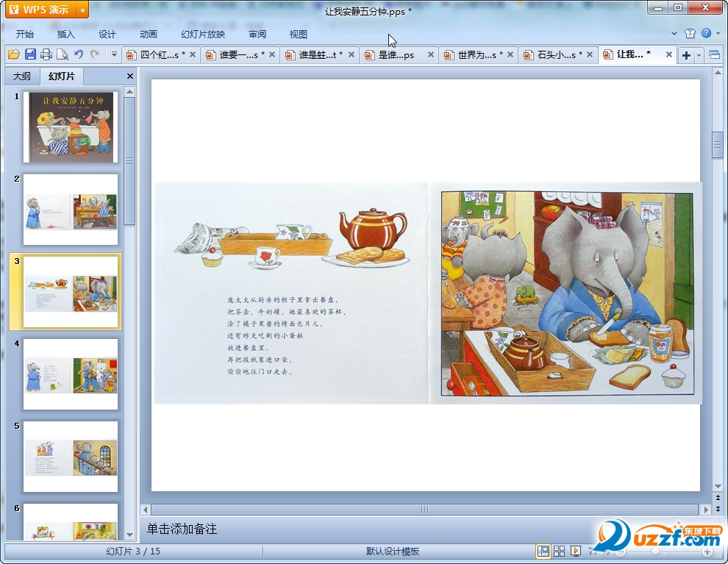The width and height of the screenshot is (728, 564).
Task: Open the 动画 menu
Action: click(x=148, y=35)
